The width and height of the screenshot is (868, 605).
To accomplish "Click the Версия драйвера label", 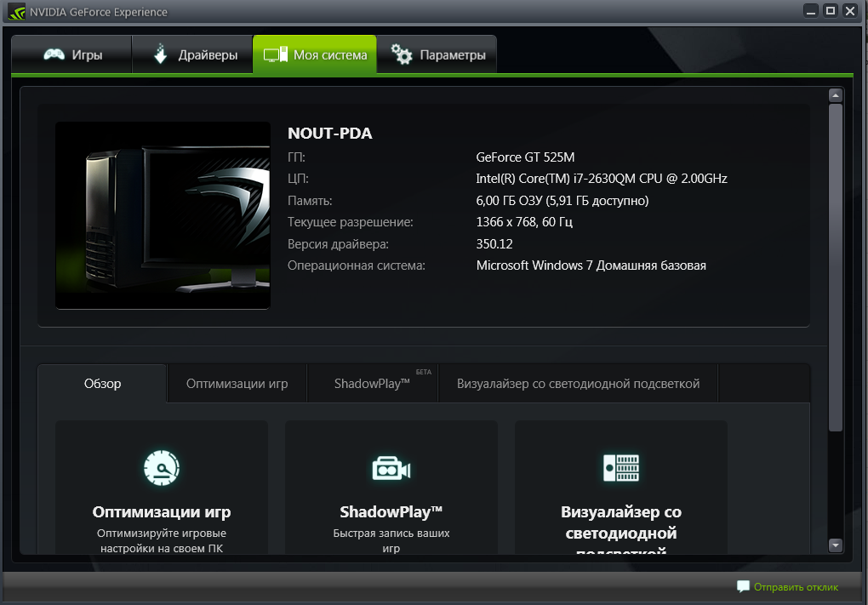I will tap(338, 244).
